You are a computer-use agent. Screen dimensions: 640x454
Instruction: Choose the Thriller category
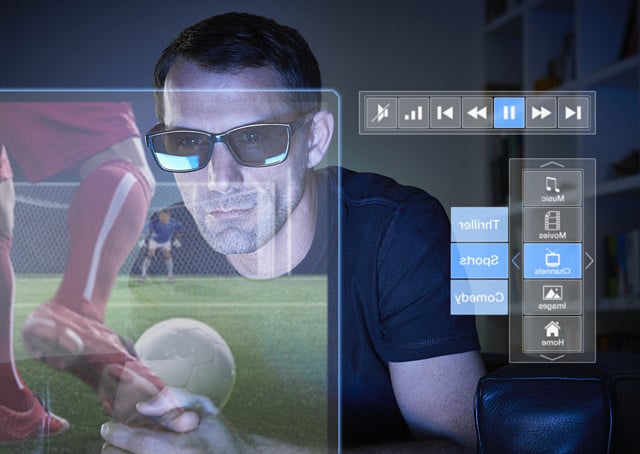pos(480,224)
